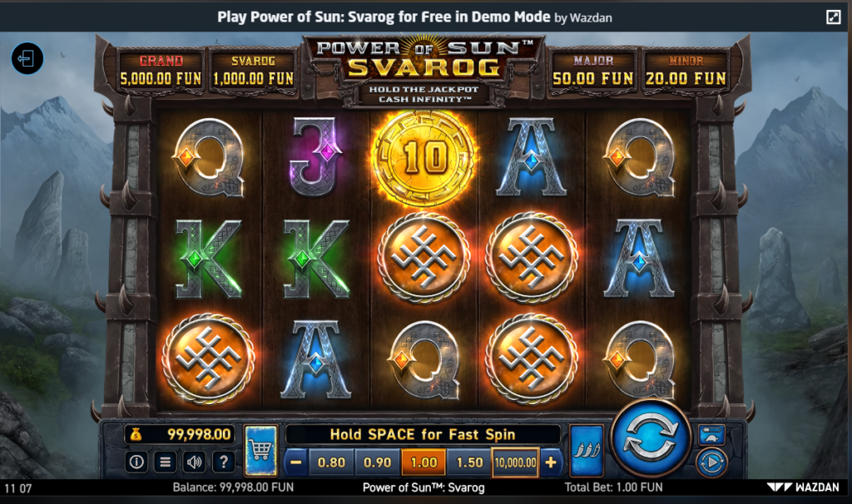Open the autoplay settings button

point(711,462)
